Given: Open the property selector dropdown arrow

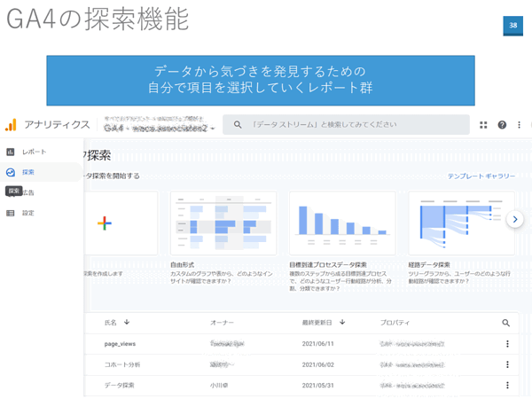Looking at the screenshot, I should pos(213,129).
